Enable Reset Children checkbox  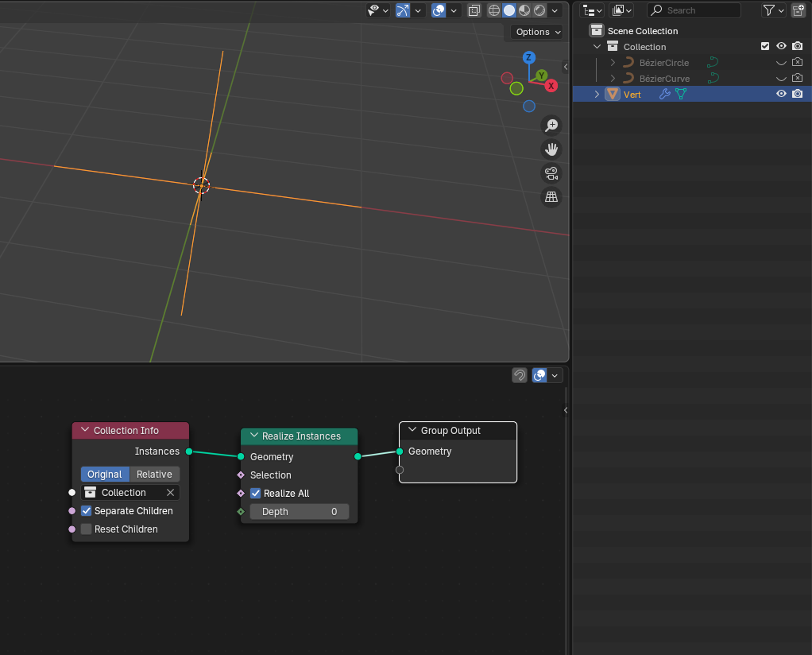click(87, 529)
